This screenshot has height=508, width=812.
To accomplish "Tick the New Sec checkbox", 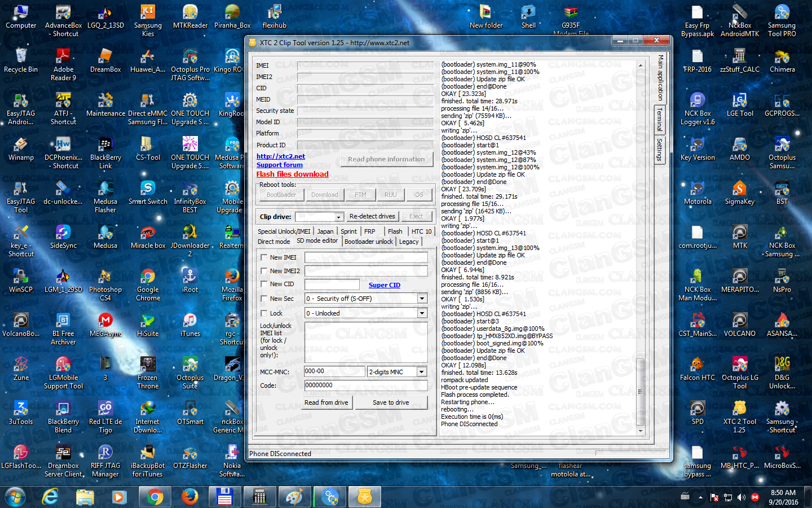I will tap(264, 299).
